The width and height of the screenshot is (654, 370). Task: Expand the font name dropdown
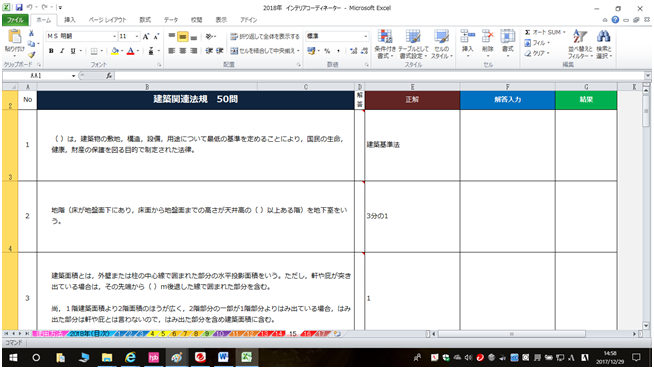(114, 37)
